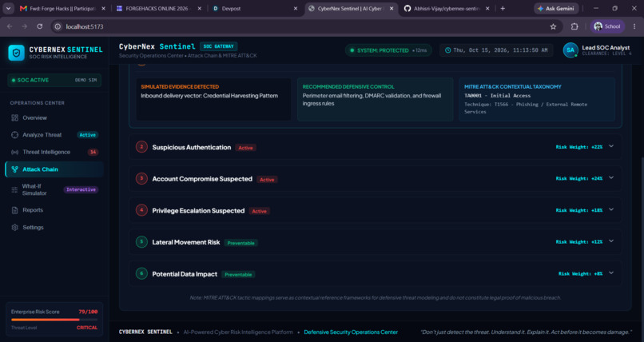Click the clock icon beside the date
Screen dimensions: 644x342
(x=448, y=50)
